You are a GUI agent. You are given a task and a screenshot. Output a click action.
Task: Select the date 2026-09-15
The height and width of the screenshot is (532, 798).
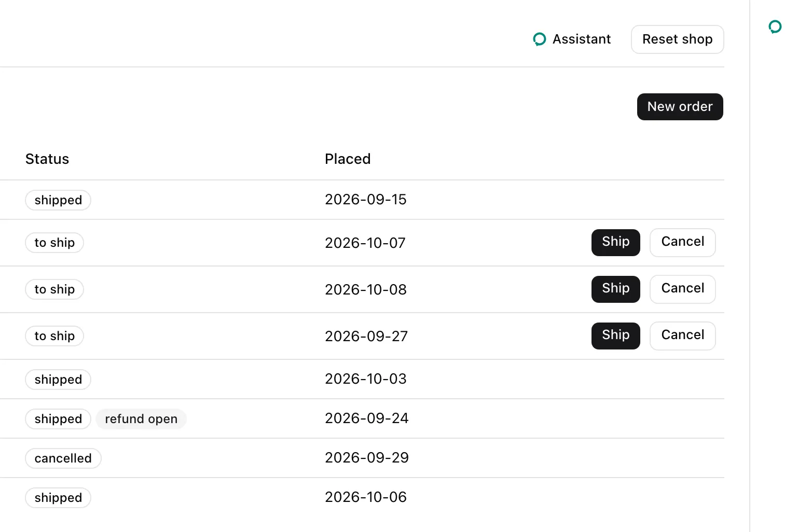coord(366,200)
